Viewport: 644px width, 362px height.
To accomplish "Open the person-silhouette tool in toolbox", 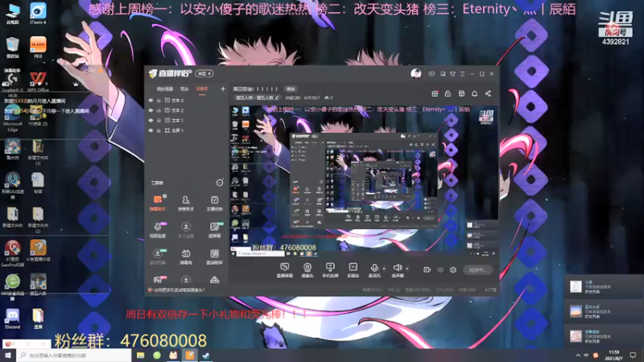I will click(x=186, y=203).
